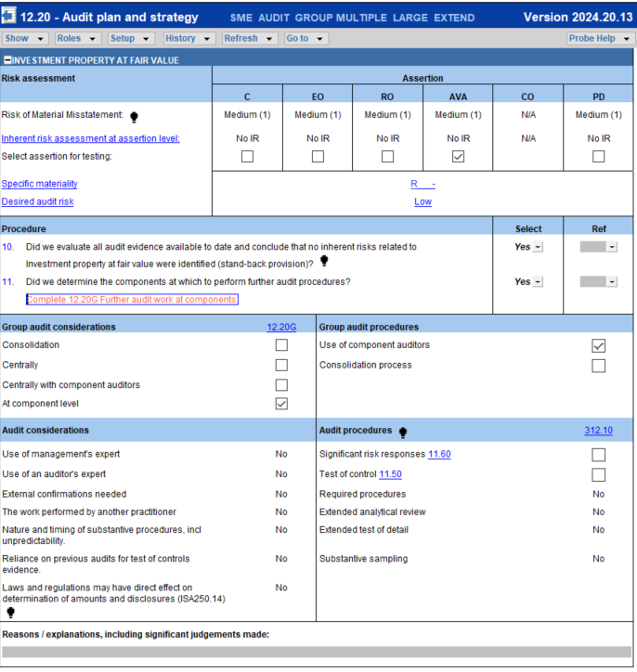
Task: Open the Setup menu
Action: [x=130, y=39]
